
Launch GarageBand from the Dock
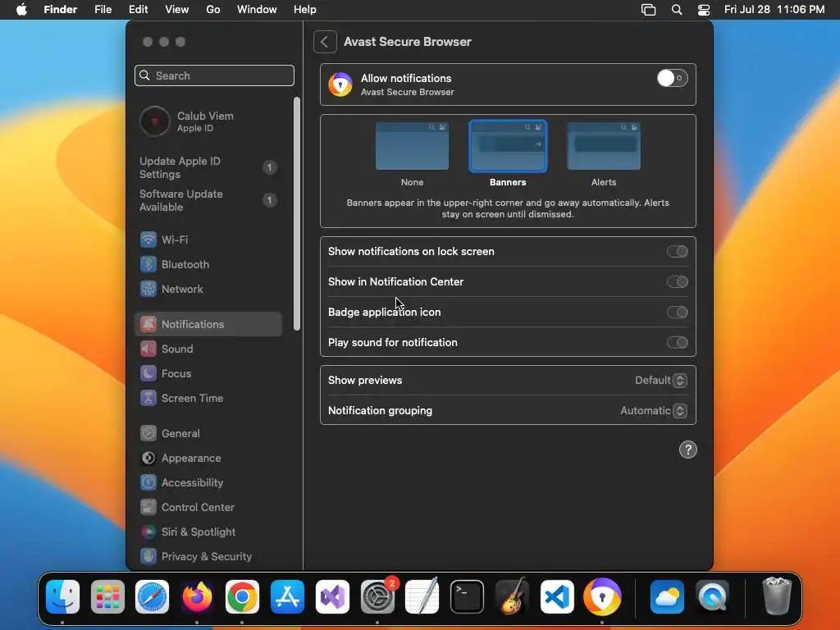(512, 597)
